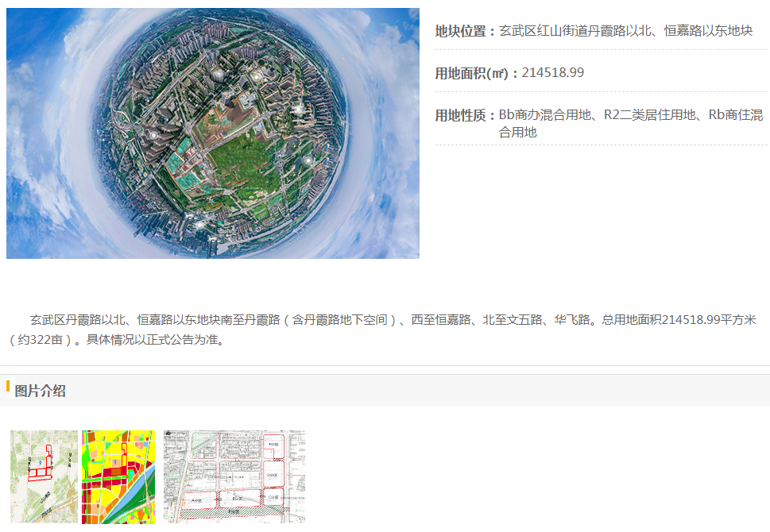This screenshot has width=770, height=532.
Task: Open the hotspot on the right-side residential towers
Action: point(297,109)
